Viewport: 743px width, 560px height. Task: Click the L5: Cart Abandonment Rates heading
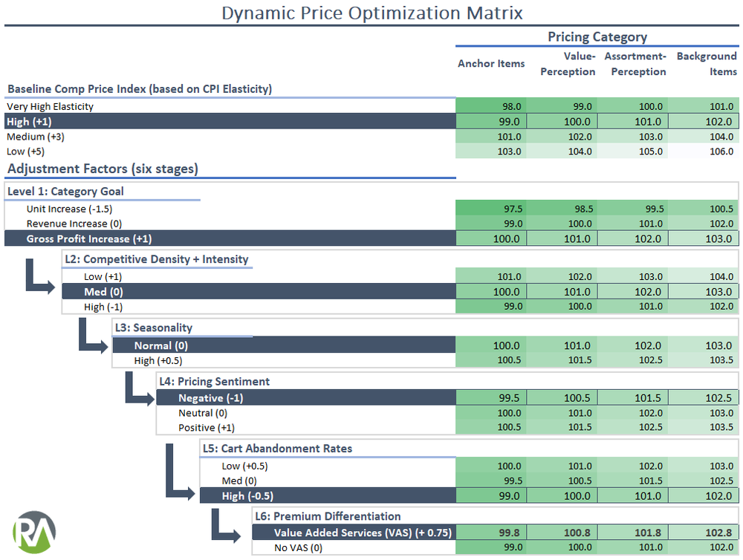click(x=277, y=449)
